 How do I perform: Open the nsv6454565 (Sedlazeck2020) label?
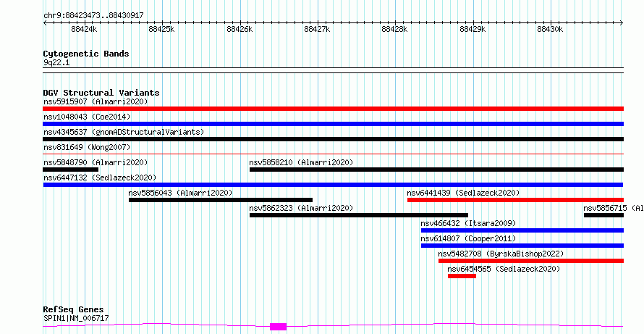[x=504, y=269]
